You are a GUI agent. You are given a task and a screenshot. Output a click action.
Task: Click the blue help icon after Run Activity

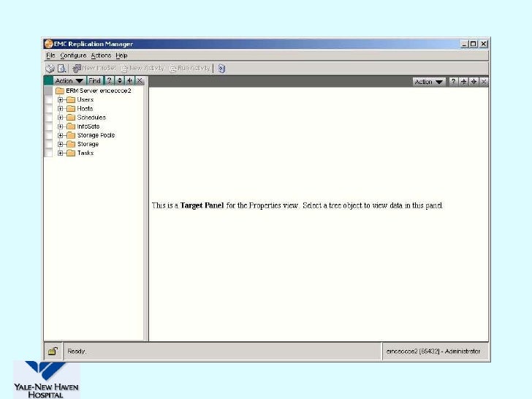click(221, 69)
